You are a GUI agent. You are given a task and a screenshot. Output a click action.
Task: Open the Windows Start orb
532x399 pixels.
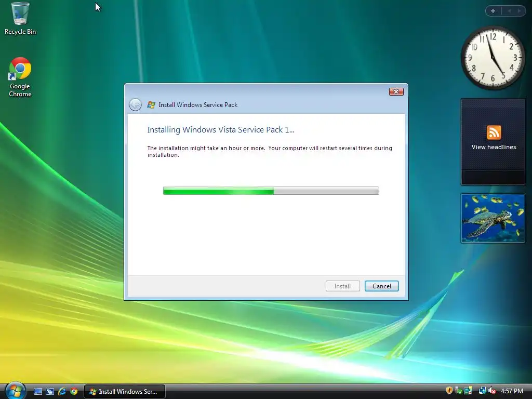pos(15,391)
